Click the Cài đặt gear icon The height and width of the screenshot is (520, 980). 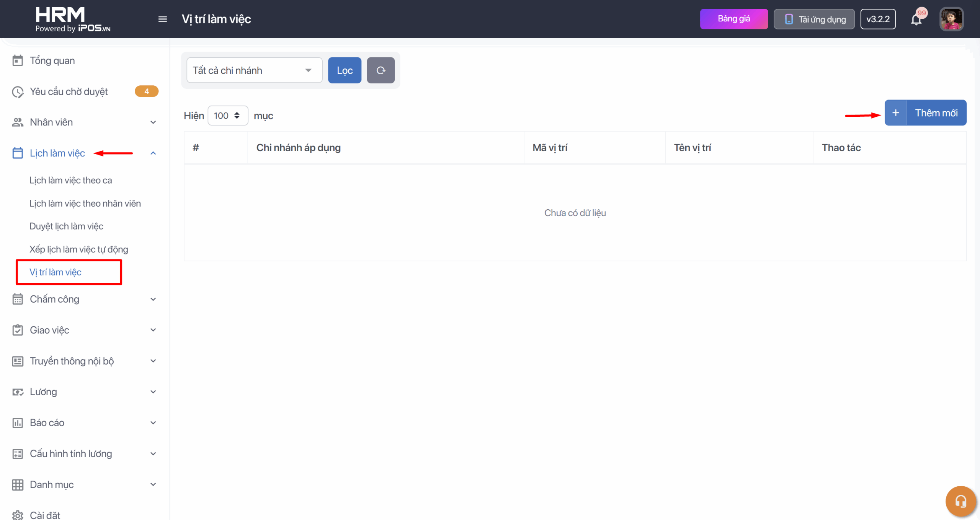click(x=18, y=515)
